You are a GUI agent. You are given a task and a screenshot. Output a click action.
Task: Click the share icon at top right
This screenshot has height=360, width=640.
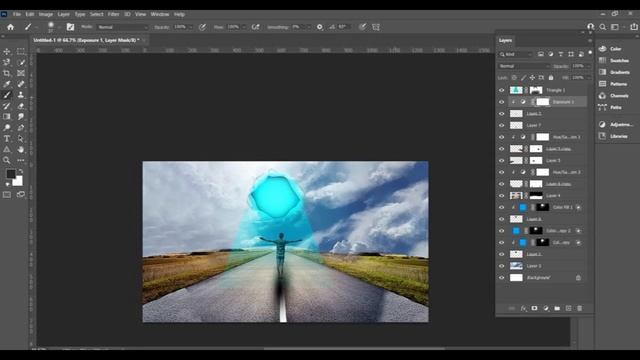point(633,27)
